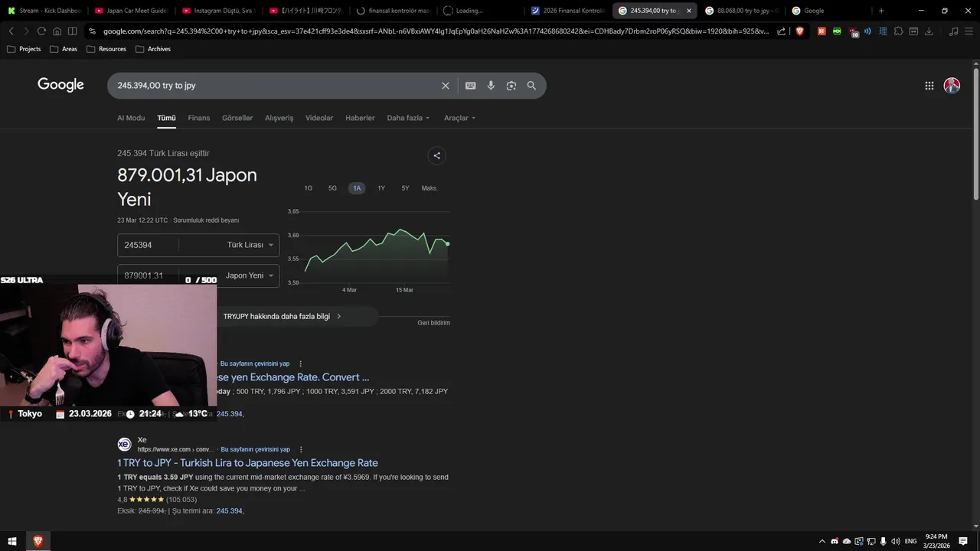Screen dimensions: 980x551
Task: Open Windows notification center
Action: coord(963,541)
